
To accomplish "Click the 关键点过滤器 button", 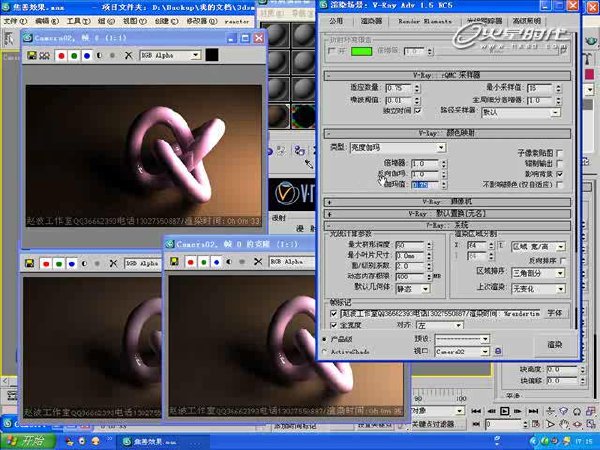I will [x=437, y=424].
